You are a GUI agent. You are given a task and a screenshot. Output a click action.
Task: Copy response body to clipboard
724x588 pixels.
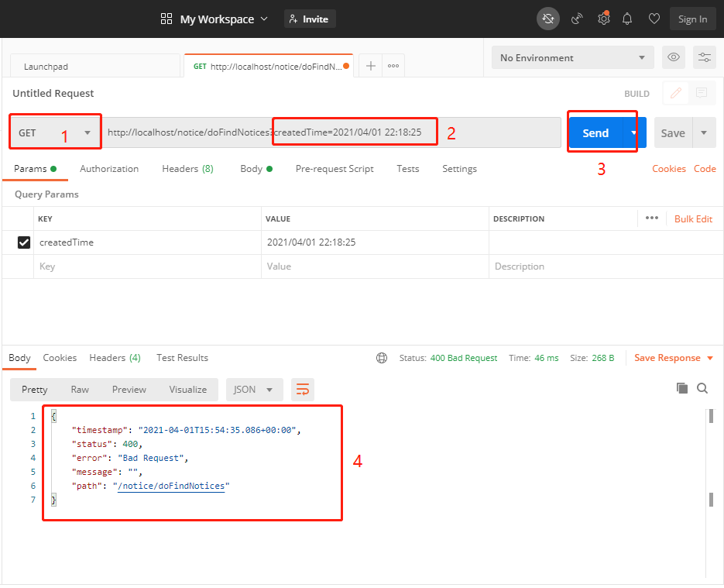(681, 388)
